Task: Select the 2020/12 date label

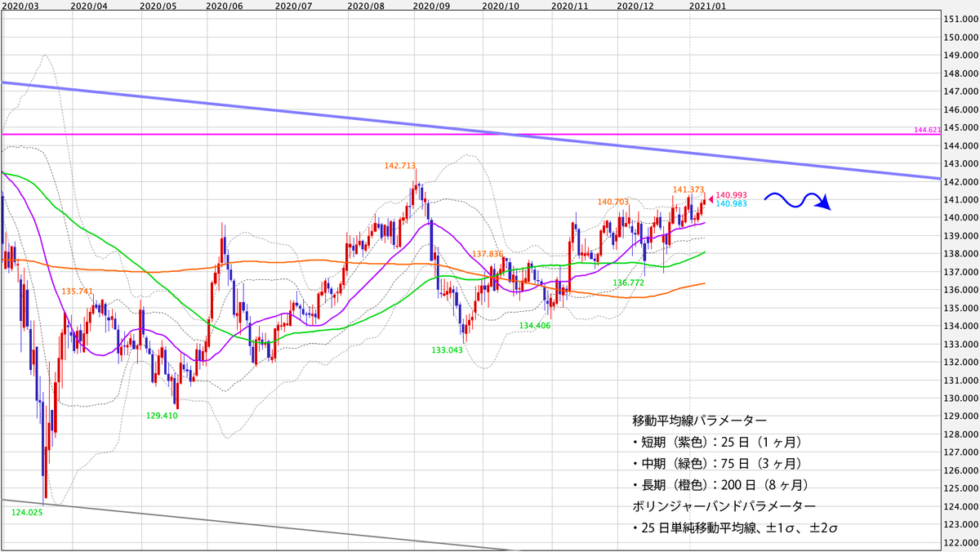Action: pyautogui.click(x=636, y=5)
